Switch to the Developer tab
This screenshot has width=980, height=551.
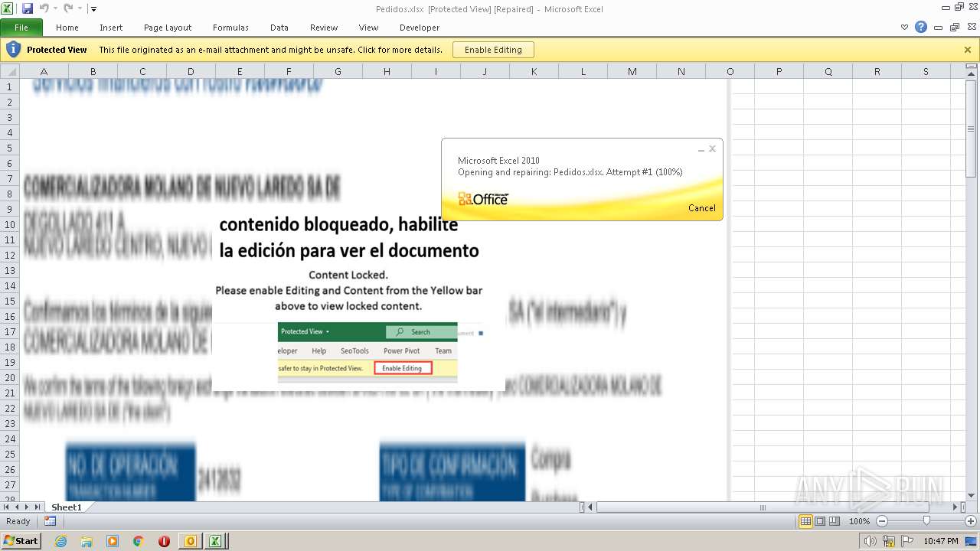tap(420, 28)
